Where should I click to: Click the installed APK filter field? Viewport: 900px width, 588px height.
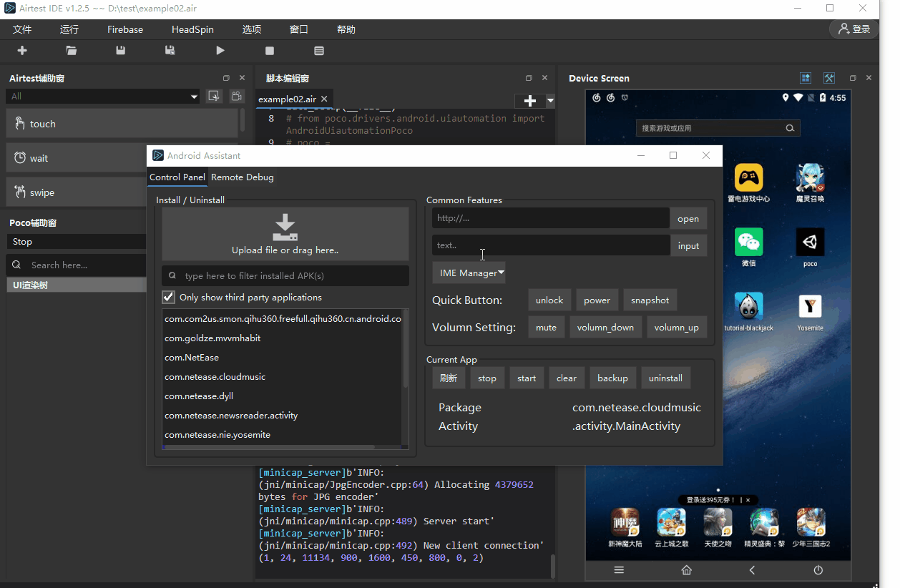[285, 275]
